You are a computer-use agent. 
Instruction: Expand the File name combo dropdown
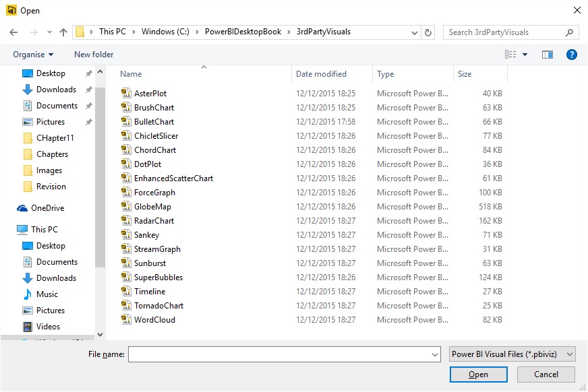click(x=435, y=354)
